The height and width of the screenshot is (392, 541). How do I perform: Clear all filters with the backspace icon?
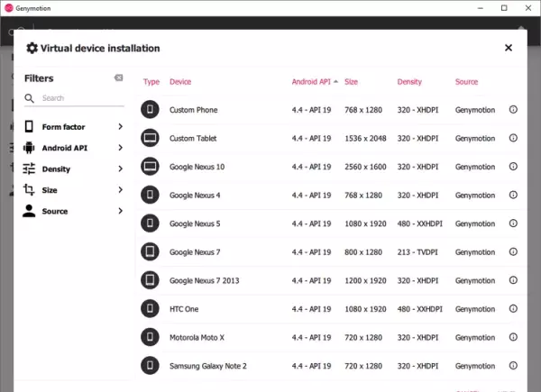click(x=118, y=77)
